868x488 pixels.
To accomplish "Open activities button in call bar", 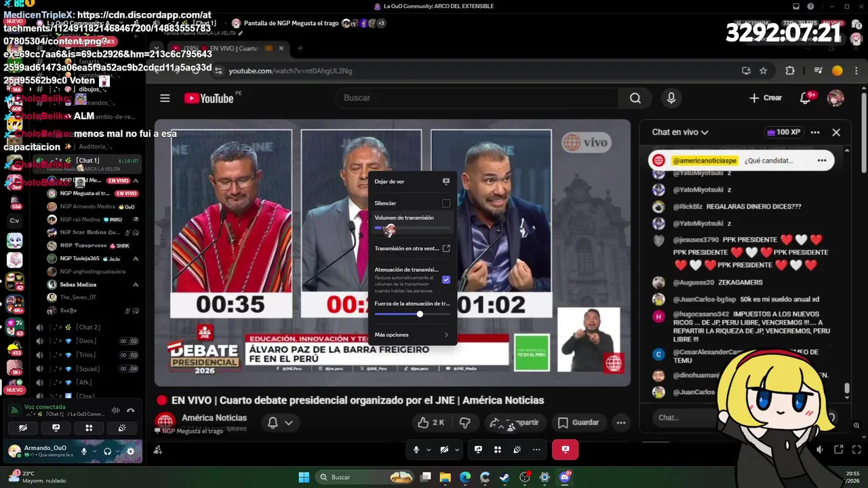I will [498, 449].
